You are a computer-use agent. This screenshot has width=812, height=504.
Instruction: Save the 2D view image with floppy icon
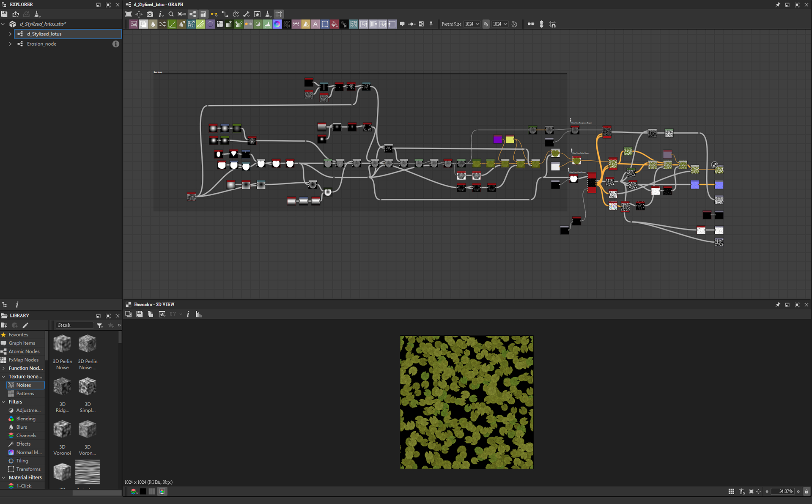pyautogui.click(x=139, y=314)
